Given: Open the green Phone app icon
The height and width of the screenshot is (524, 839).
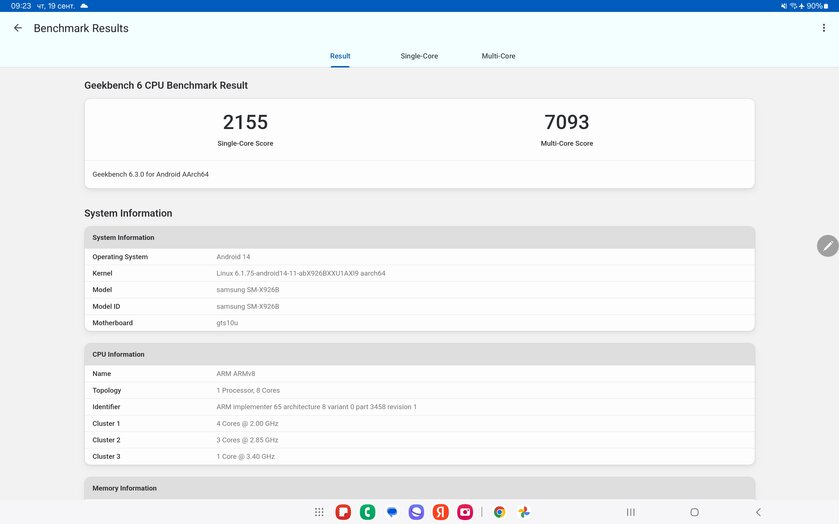Looking at the screenshot, I should [368, 512].
